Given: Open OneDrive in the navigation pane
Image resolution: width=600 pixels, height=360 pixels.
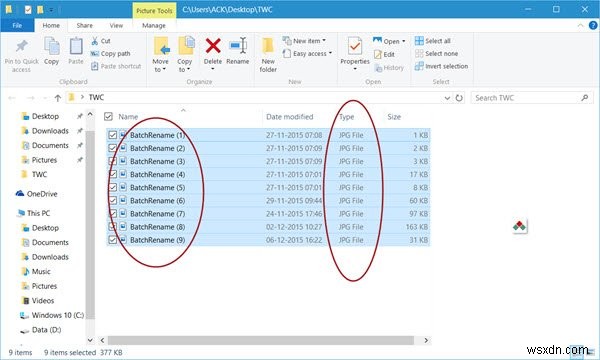Looking at the screenshot, I should tap(37, 194).
